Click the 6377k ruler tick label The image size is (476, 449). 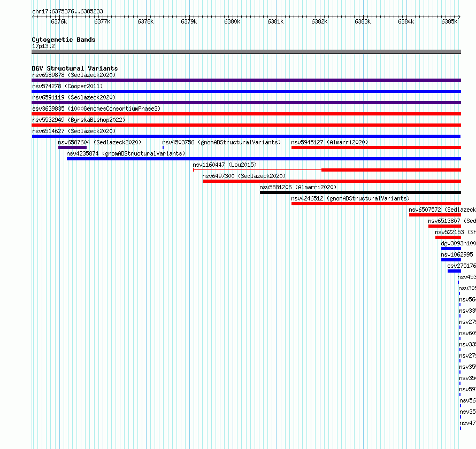[x=102, y=21]
